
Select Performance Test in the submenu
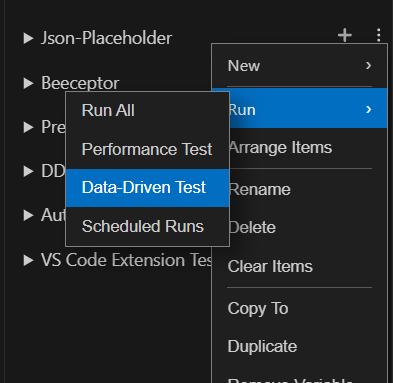pyautogui.click(x=148, y=149)
